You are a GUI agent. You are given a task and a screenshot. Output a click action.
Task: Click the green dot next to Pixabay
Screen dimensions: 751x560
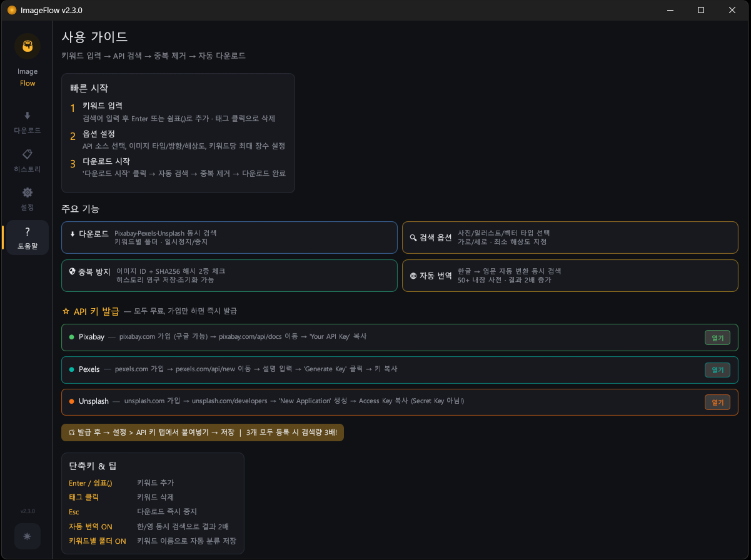click(72, 337)
